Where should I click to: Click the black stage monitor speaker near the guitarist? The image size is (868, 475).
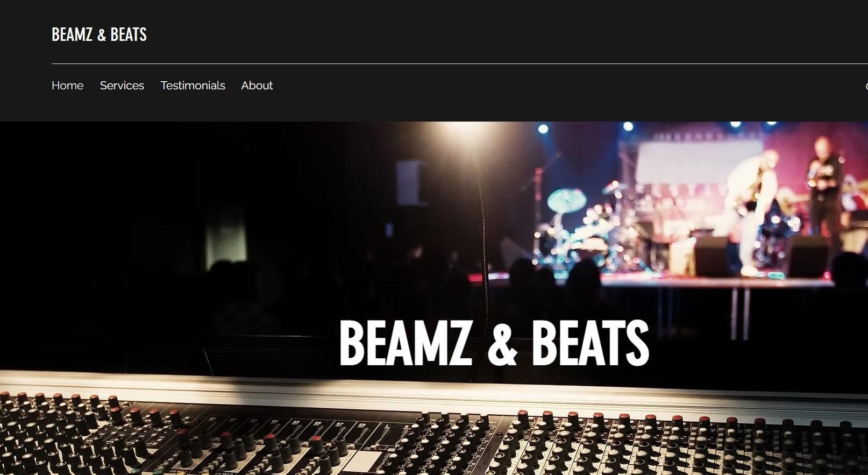point(710,256)
